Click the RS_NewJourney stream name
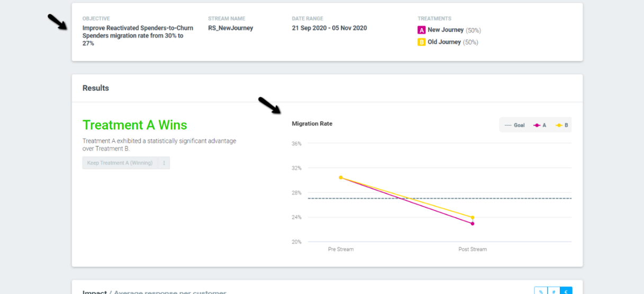The height and width of the screenshot is (294, 644). (x=230, y=28)
